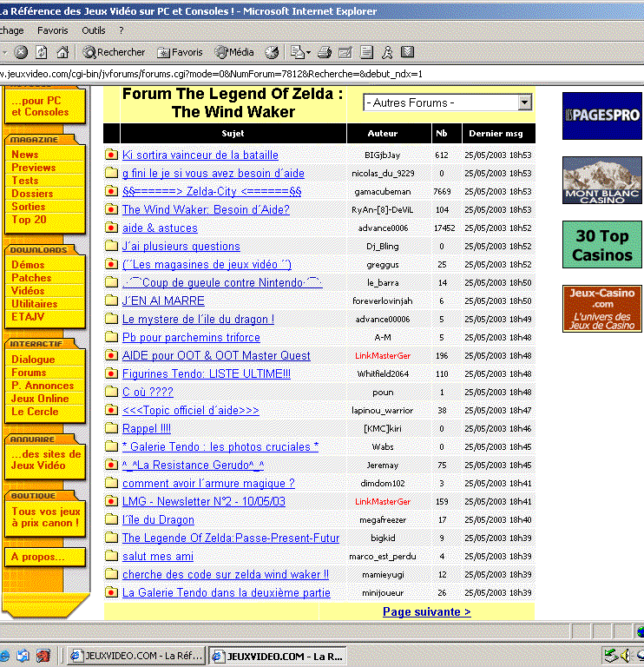Click the Print toolbar icon
This screenshot has width=644, height=667.
(325, 52)
